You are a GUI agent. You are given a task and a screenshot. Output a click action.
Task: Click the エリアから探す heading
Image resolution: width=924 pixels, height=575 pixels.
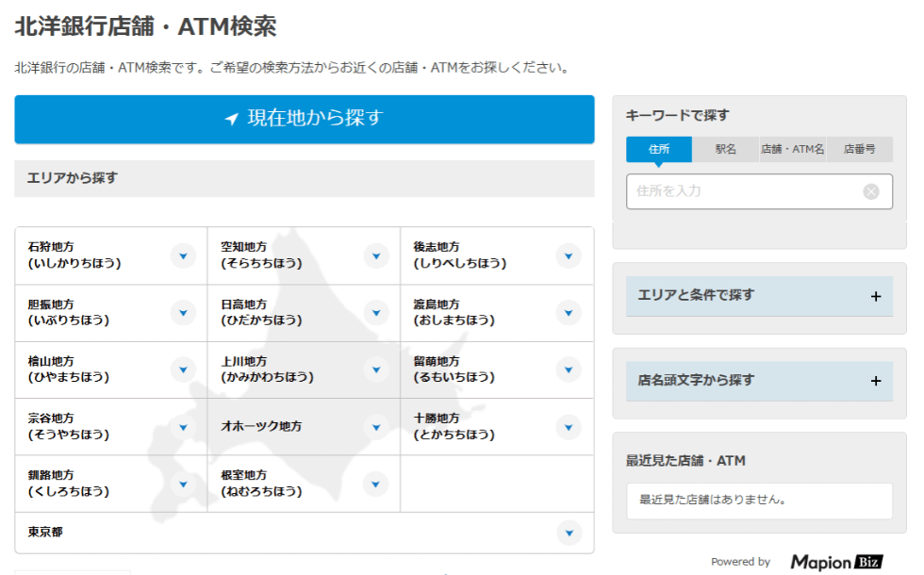click(x=73, y=178)
